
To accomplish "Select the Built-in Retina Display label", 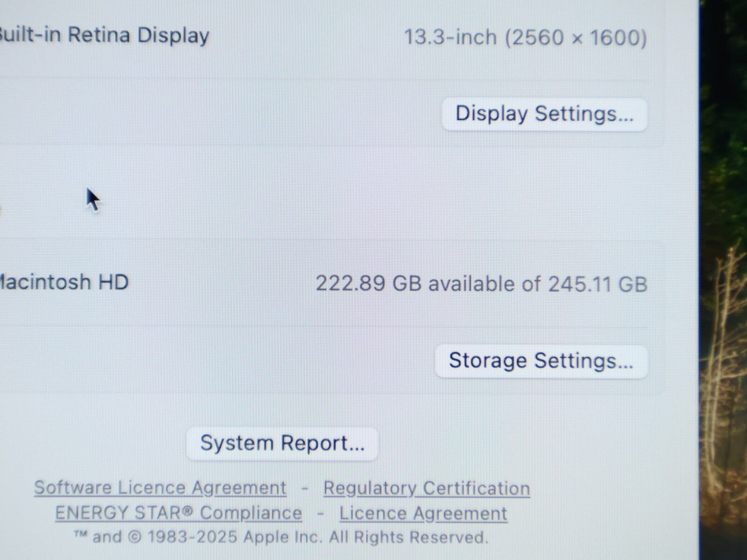I will coord(104,35).
